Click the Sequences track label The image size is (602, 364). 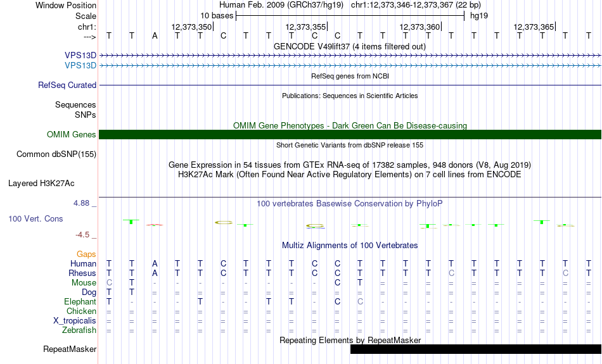click(x=75, y=104)
